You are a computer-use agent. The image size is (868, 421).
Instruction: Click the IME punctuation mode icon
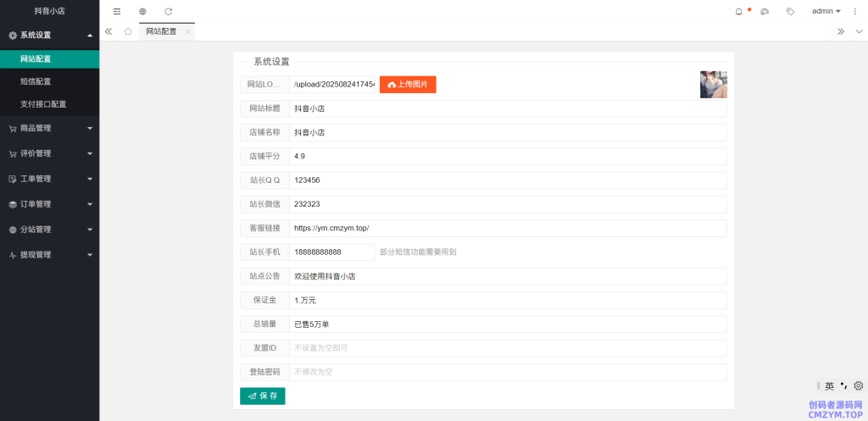point(843,385)
